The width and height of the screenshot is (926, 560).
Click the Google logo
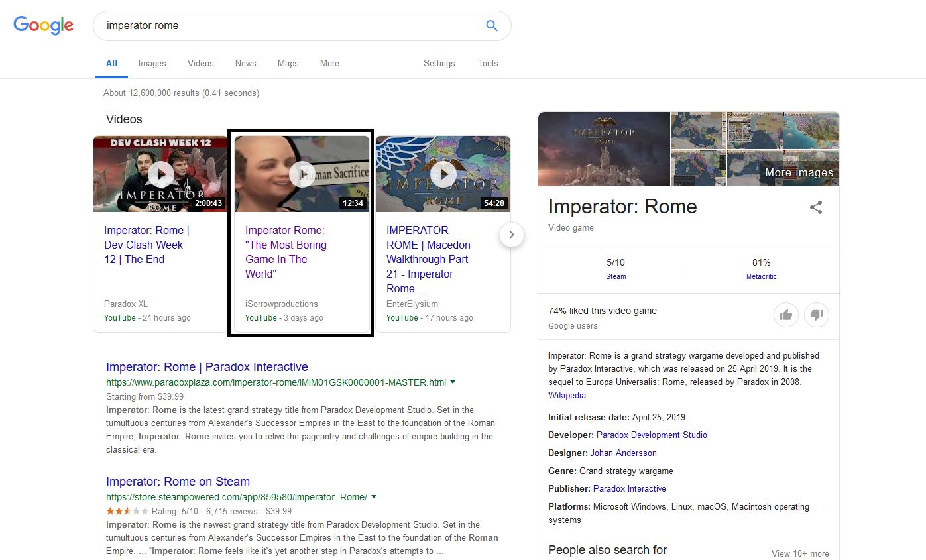coord(42,25)
